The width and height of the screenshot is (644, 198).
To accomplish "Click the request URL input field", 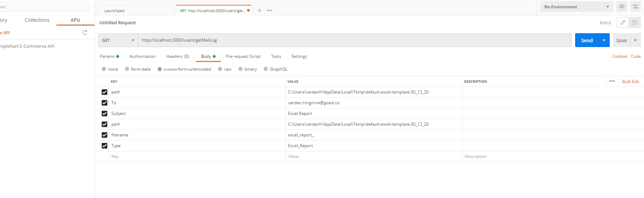I will click(355, 40).
